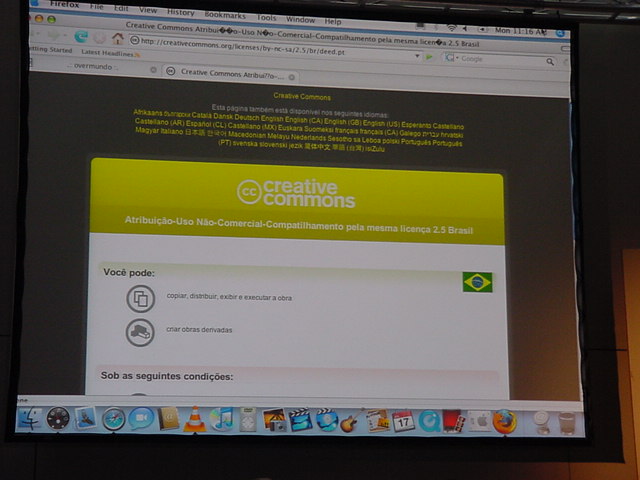
Task: Reload the page with the refresh button
Action: pyautogui.click(x=81, y=37)
